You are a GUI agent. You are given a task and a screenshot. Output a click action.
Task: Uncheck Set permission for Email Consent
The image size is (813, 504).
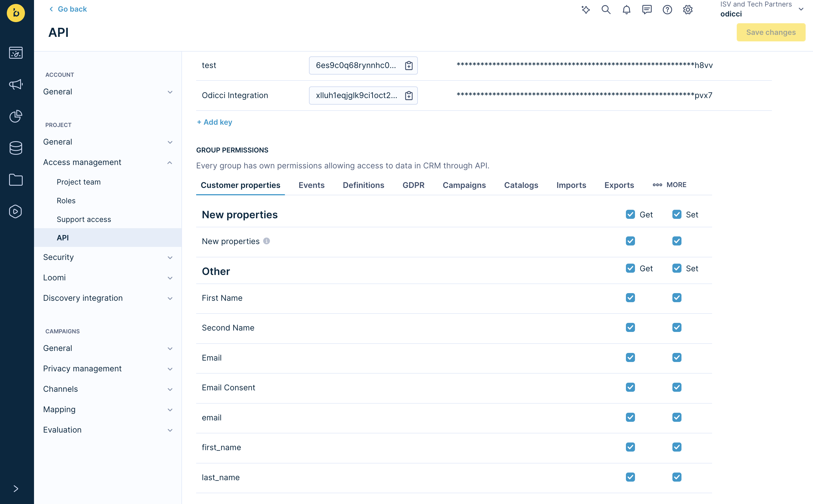[x=676, y=387]
